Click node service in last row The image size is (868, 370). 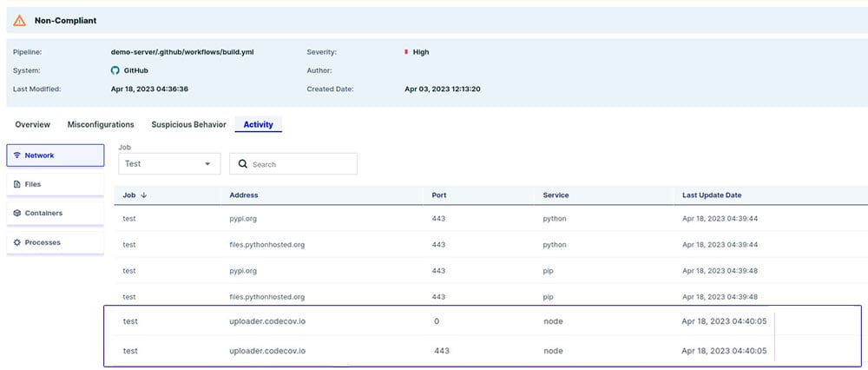(553, 351)
